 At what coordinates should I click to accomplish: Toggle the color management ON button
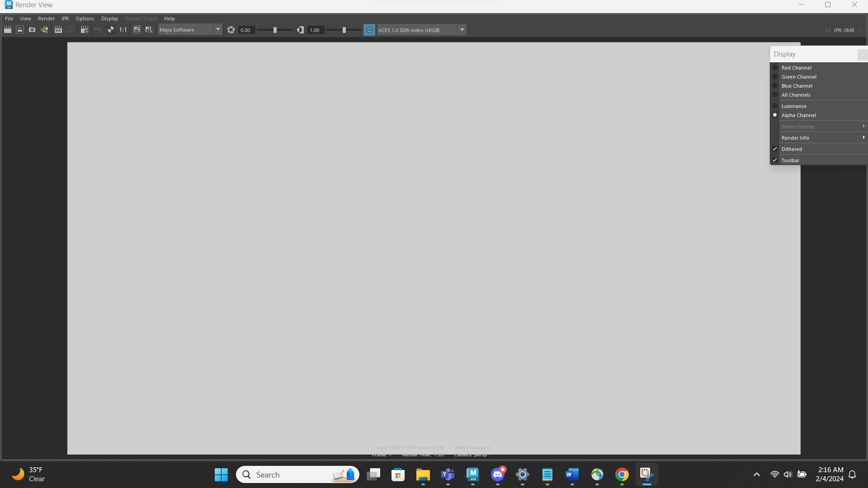[369, 29]
